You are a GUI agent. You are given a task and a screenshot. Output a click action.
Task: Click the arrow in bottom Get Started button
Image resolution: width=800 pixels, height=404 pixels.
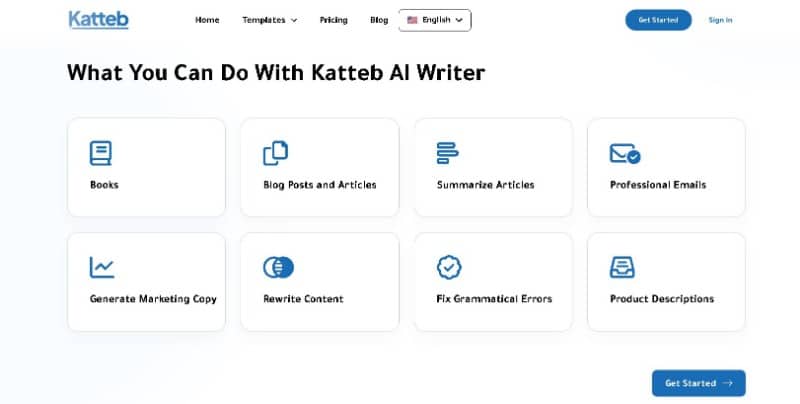[x=728, y=383]
